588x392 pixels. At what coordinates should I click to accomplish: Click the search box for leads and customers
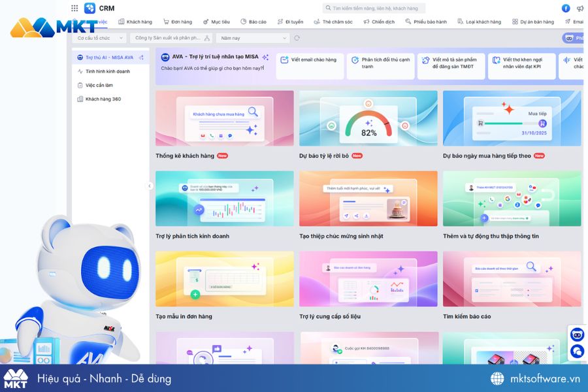374,8
